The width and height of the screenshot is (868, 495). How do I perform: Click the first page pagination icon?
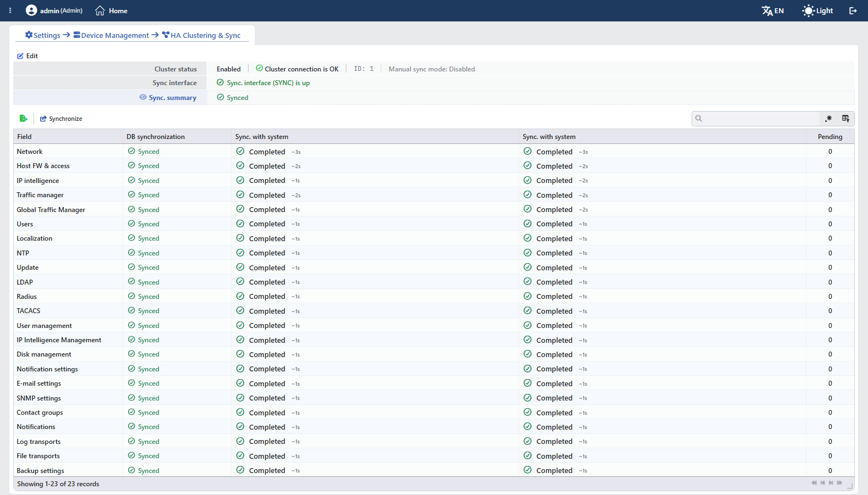(814, 483)
